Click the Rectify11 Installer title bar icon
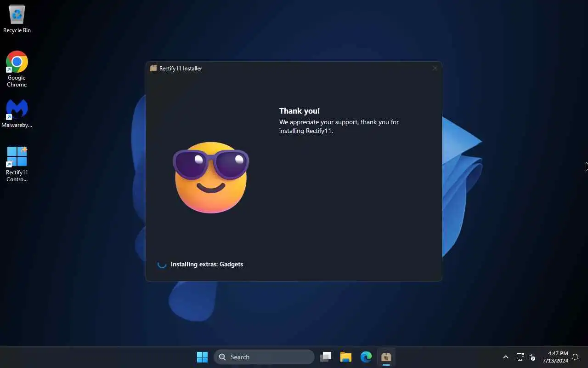Image resolution: width=588 pixels, height=368 pixels. [153, 68]
